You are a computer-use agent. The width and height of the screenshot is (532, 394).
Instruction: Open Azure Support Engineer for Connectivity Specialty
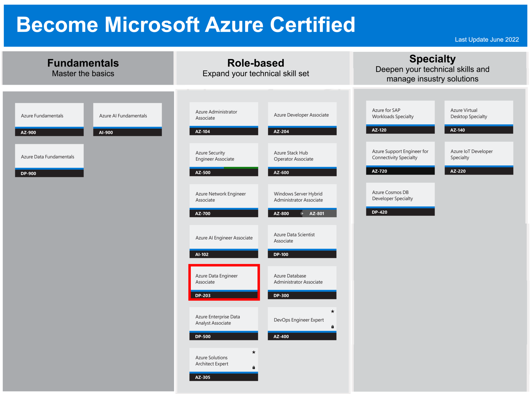pyautogui.click(x=400, y=158)
